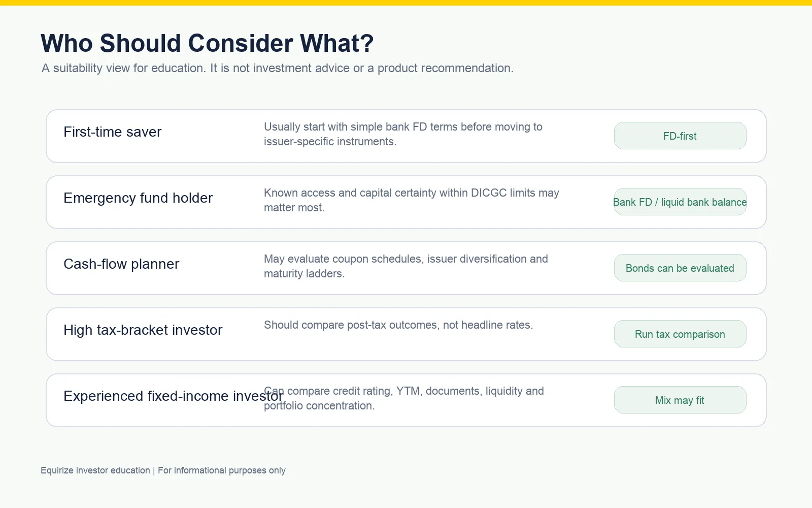Click the Who Should Consider What? heading
This screenshot has width=812, height=508.
[x=207, y=43]
